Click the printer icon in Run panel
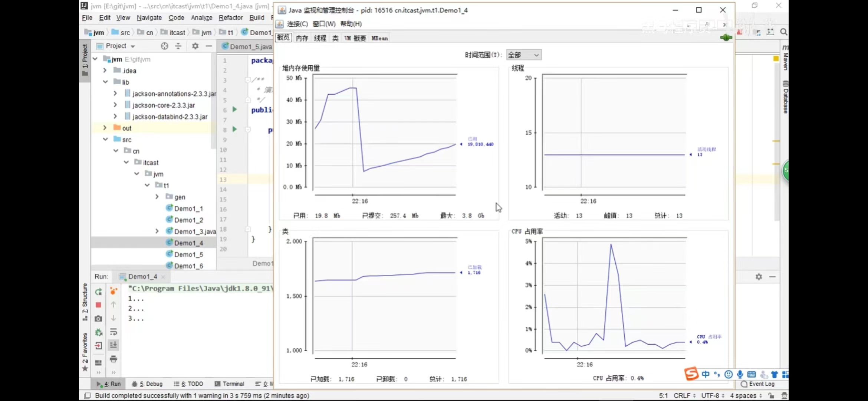The image size is (868, 401). coord(114,359)
